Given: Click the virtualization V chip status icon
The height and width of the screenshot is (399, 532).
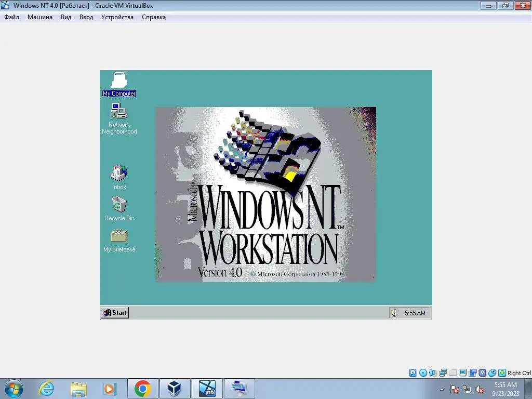Looking at the screenshot, I should tap(482, 373).
